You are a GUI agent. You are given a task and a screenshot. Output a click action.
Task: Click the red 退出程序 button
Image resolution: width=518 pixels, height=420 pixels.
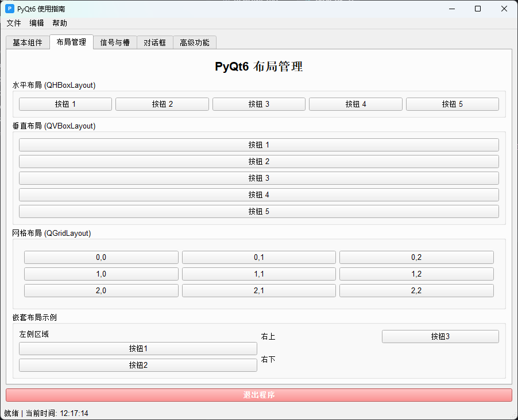click(x=259, y=395)
